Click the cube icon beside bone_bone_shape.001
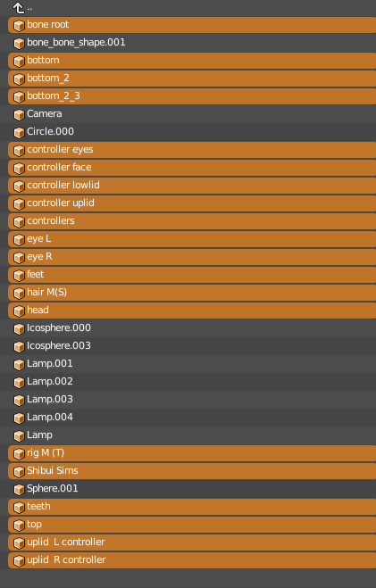The image size is (376, 588). (19, 43)
